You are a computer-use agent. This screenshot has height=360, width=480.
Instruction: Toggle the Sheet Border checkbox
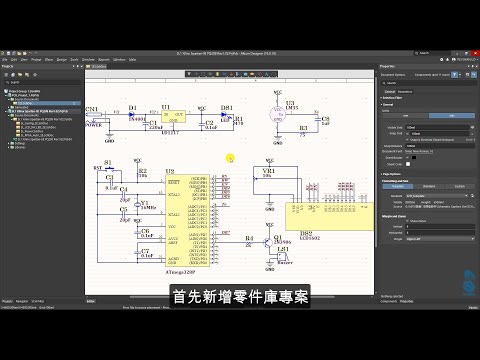point(407,157)
